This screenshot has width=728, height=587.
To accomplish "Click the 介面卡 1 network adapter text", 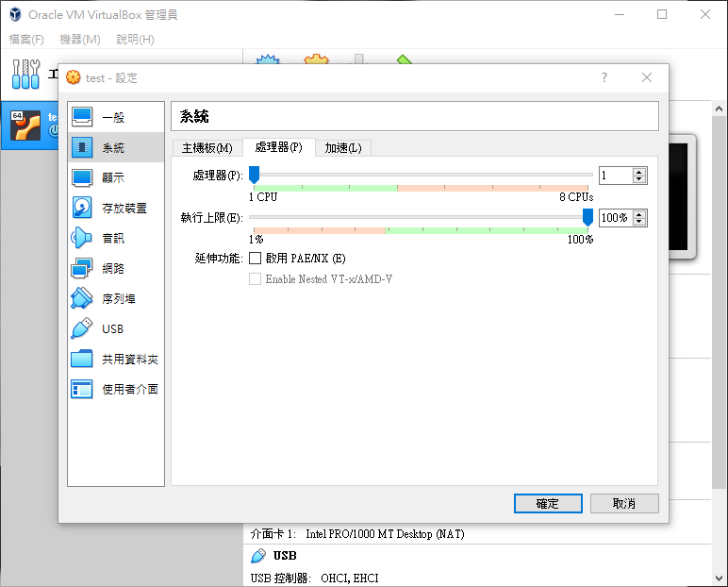I will coord(357,534).
